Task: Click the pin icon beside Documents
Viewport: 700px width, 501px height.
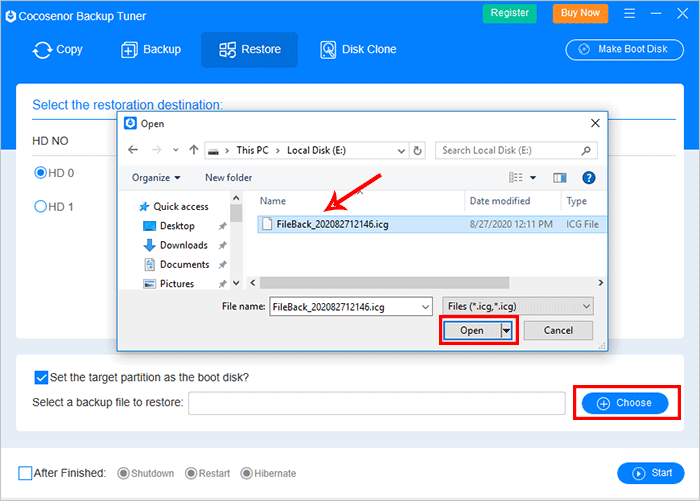Action: 222,265
